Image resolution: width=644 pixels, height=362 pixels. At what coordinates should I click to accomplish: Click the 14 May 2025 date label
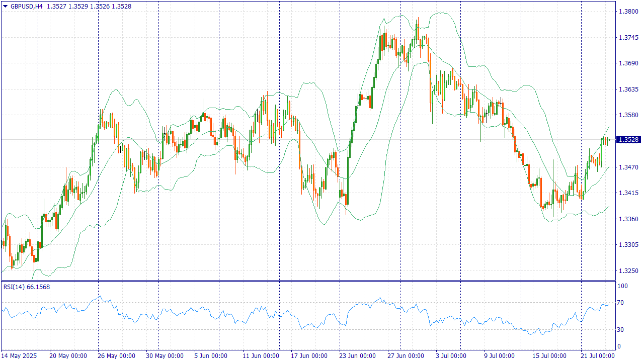[x=19, y=356]
